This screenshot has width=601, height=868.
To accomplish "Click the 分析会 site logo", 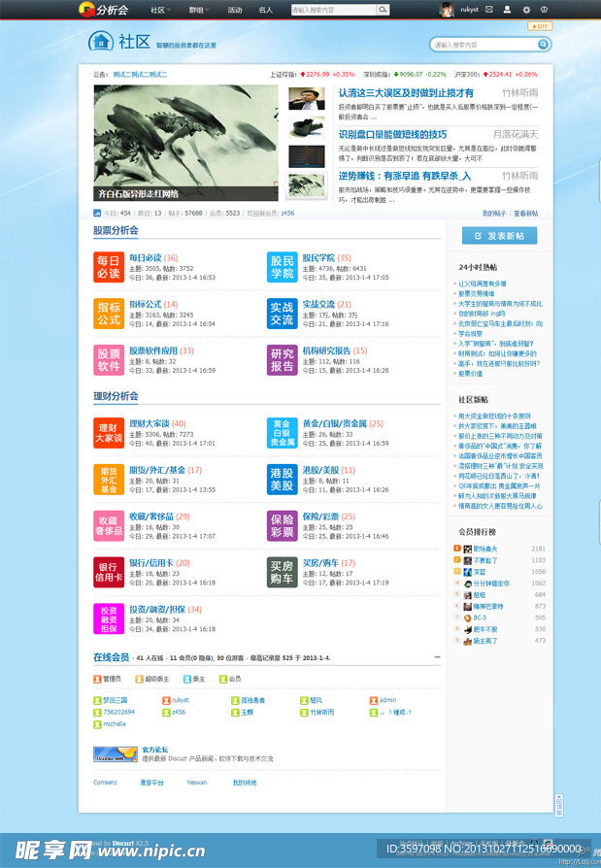I will coord(104,10).
